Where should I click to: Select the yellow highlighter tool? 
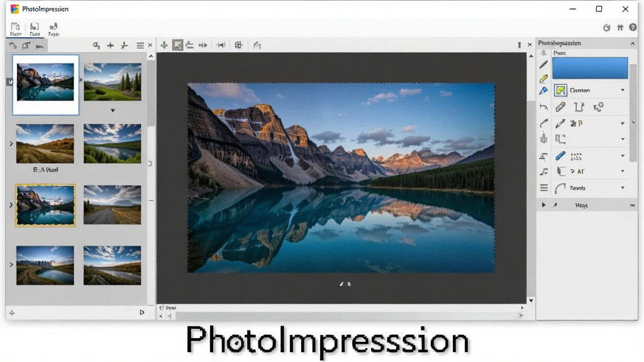tap(543, 78)
